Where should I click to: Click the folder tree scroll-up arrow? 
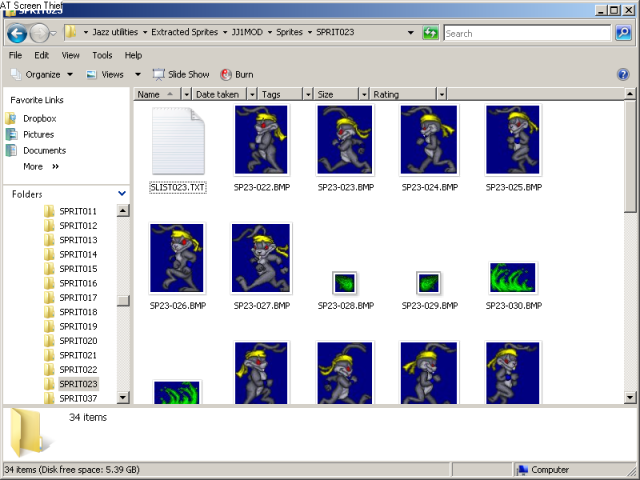pos(123,211)
